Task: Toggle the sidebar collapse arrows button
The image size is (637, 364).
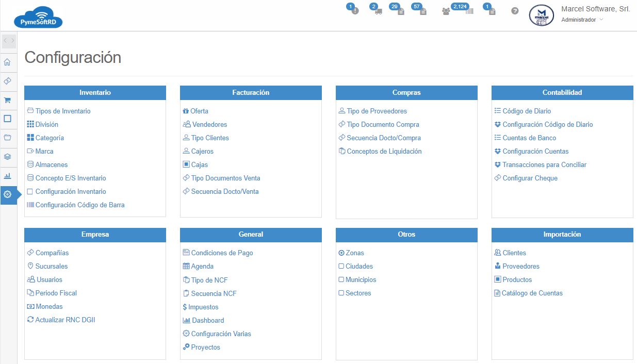Action: (x=9, y=41)
